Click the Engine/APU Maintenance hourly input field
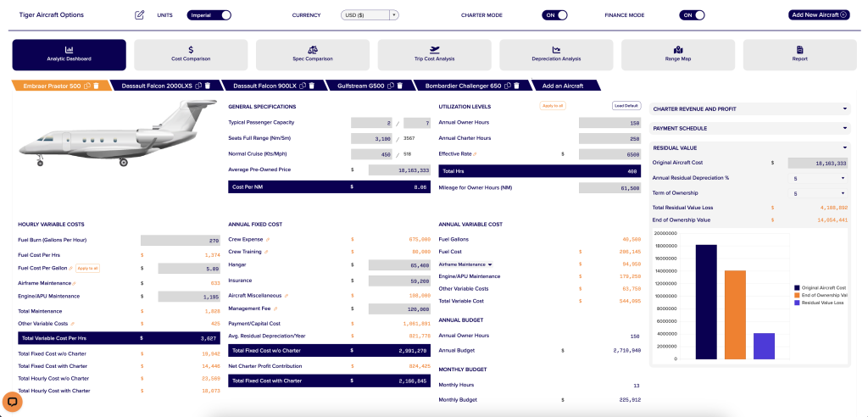The width and height of the screenshot is (868, 417). click(189, 297)
